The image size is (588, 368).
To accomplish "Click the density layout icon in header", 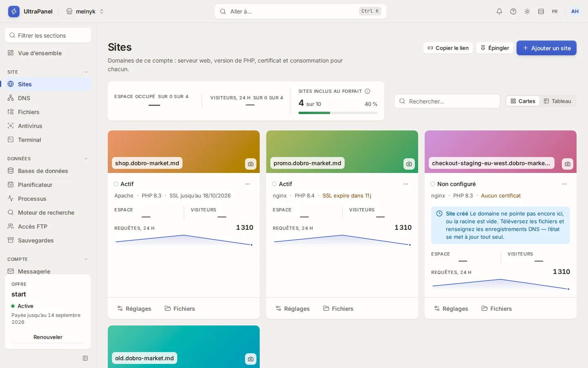I will tap(541, 11).
